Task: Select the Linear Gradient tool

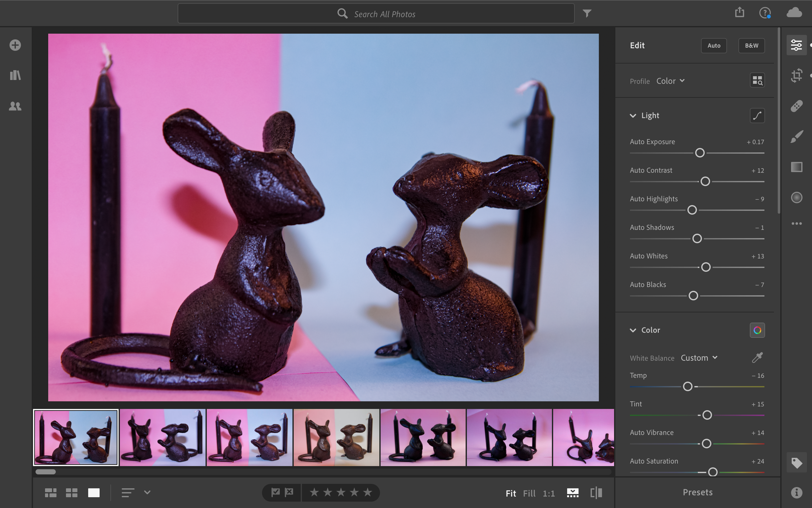Action: [x=796, y=167]
